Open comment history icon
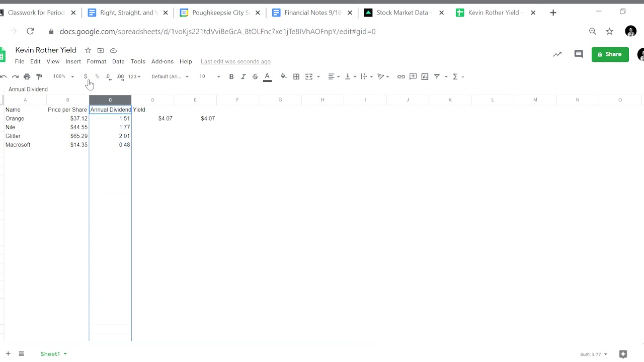Viewport: 644px width, 362px height. click(579, 54)
